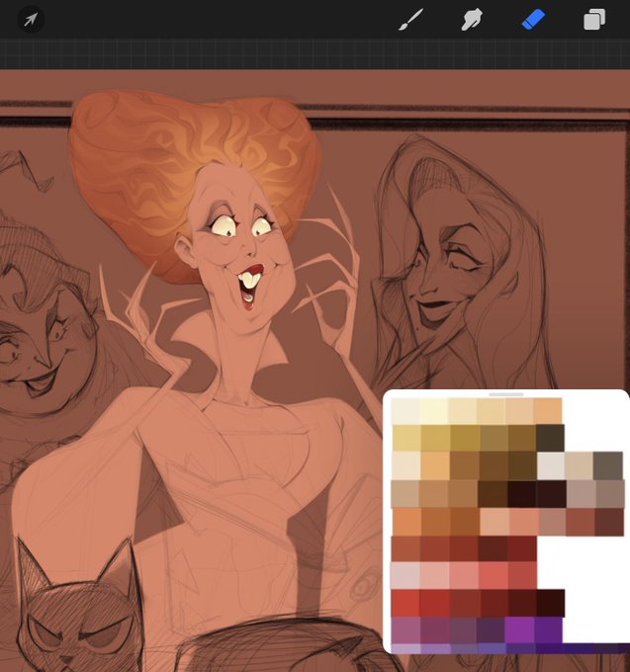The image size is (630, 672).
Task: Activate the blue Eraser tool
Action: (x=533, y=20)
